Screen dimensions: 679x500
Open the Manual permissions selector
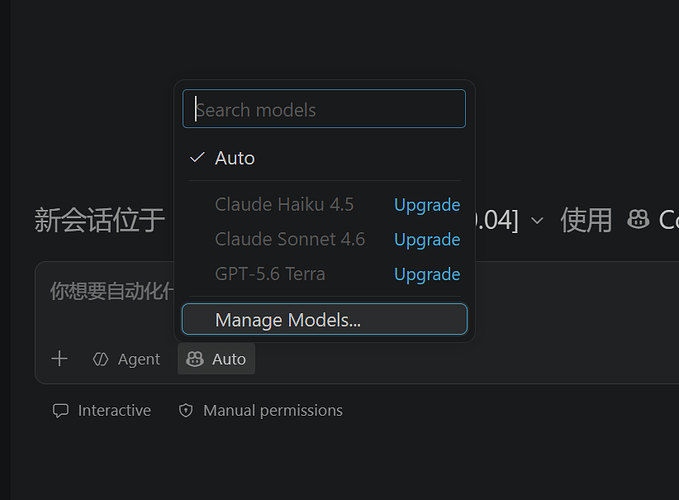pos(260,410)
